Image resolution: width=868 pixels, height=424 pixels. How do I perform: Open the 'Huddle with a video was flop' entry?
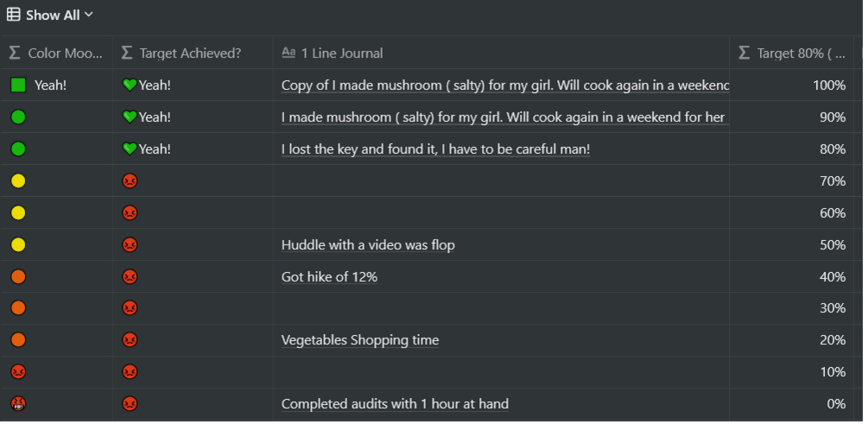click(x=368, y=245)
